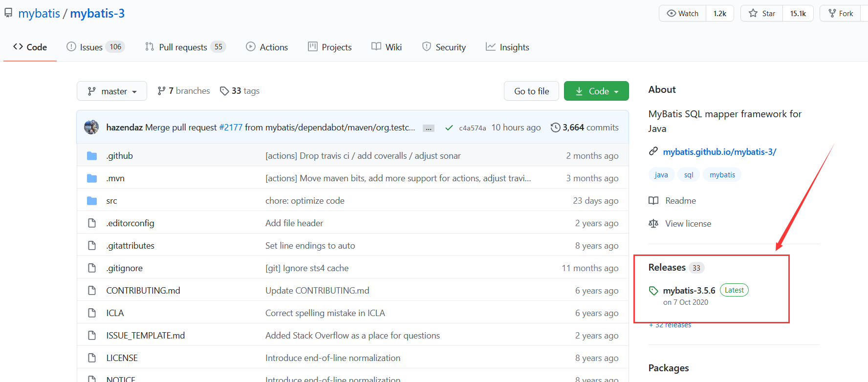Click the .github folder icon
Viewport: 868px width, 382px height.
pyautogui.click(x=92, y=156)
